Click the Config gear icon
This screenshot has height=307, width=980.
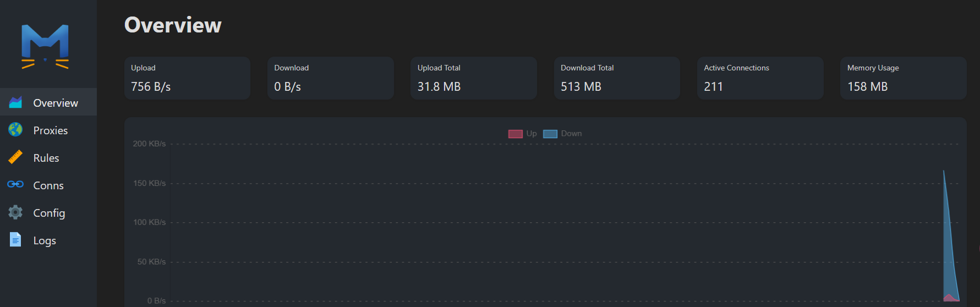pos(15,212)
